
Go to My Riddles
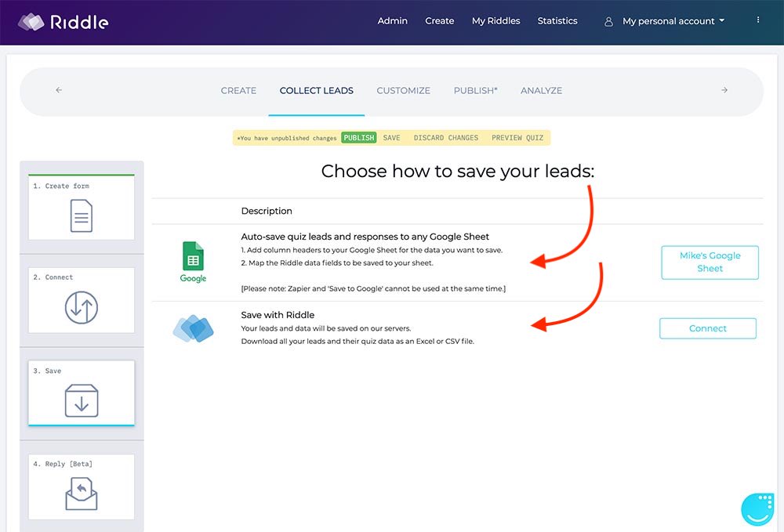[496, 21]
